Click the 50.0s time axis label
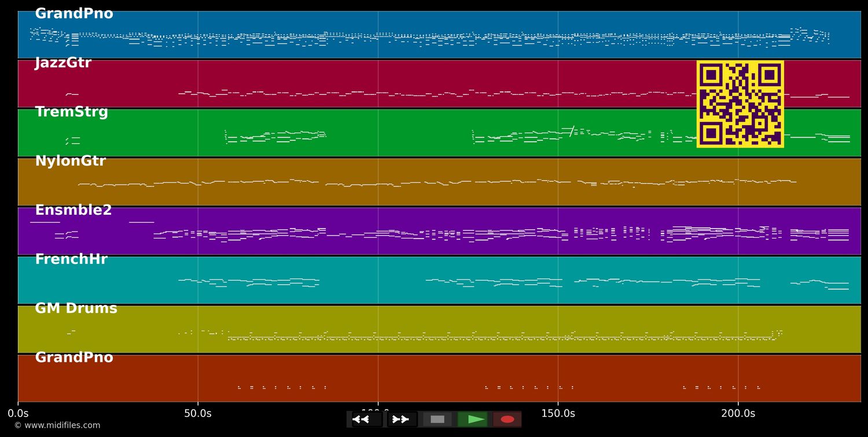Screen dimensions: 868x437 (x=198, y=414)
